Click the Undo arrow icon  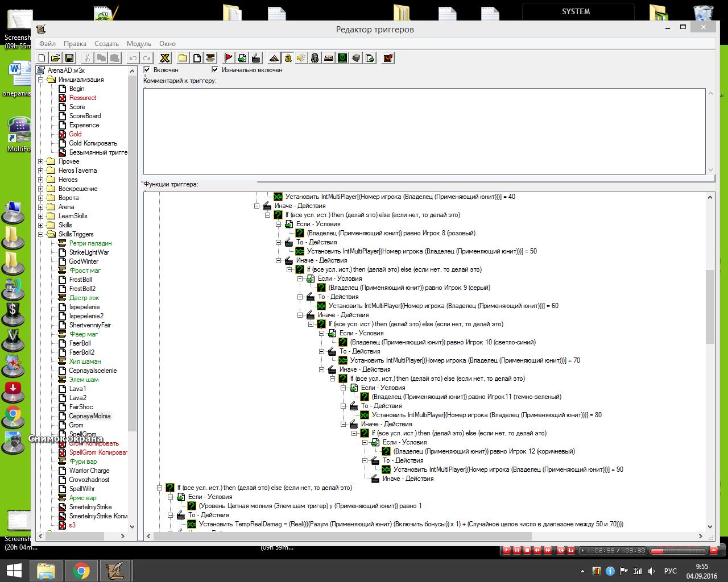(x=133, y=58)
